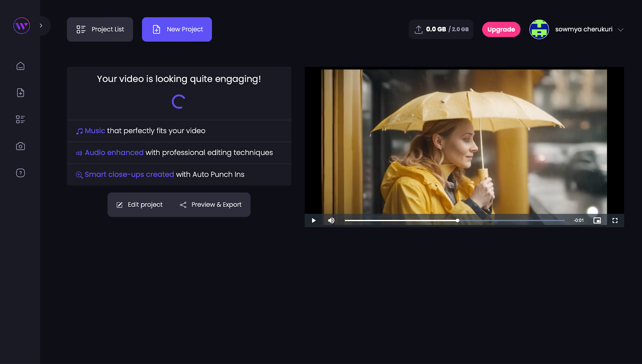Click the Wisecut logo icon
This screenshot has width=642, height=364.
tap(21, 26)
